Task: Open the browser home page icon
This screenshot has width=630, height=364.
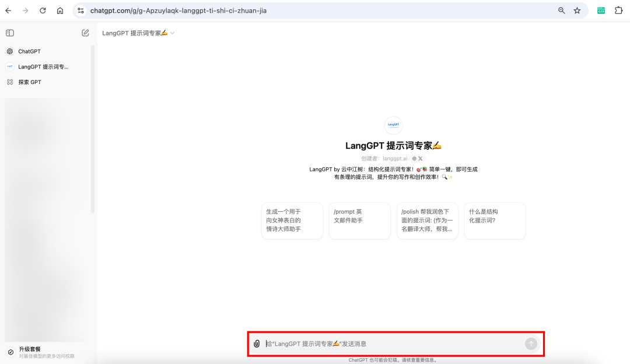Action: 60,11
